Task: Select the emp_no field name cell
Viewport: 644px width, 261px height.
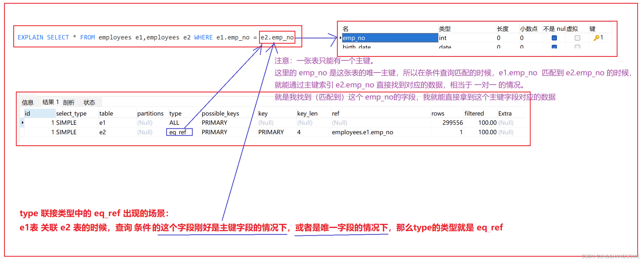Action: (x=390, y=38)
